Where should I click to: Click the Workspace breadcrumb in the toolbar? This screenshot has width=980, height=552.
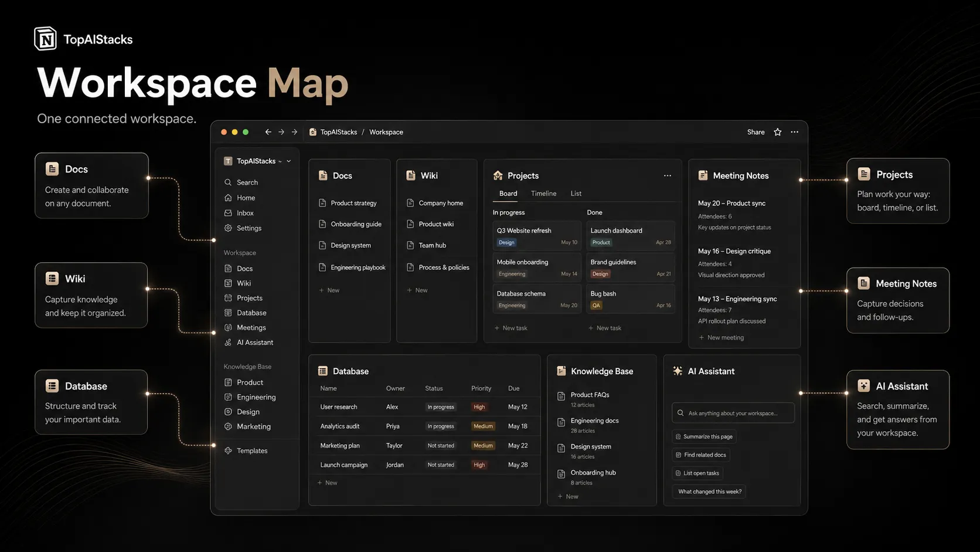tap(386, 132)
